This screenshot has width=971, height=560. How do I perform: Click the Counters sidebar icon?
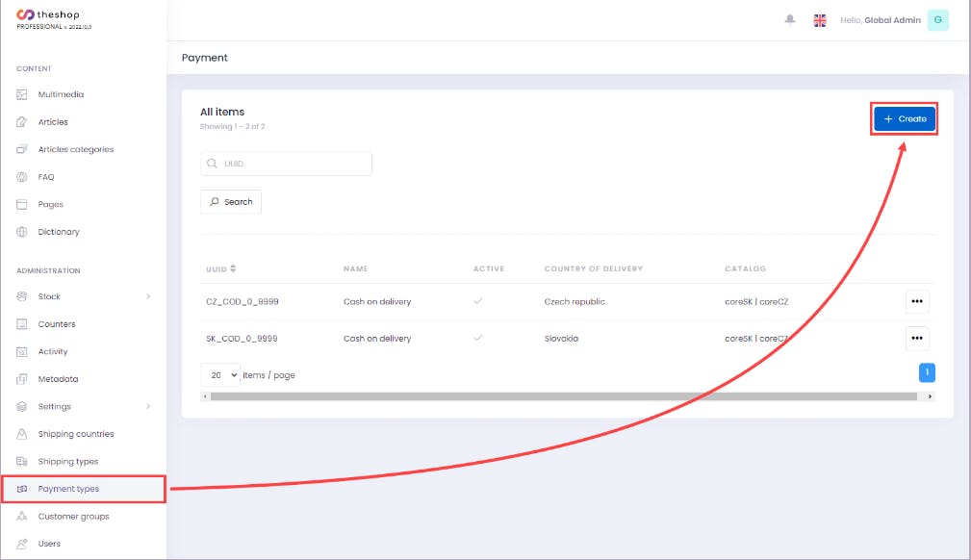point(22,324)
